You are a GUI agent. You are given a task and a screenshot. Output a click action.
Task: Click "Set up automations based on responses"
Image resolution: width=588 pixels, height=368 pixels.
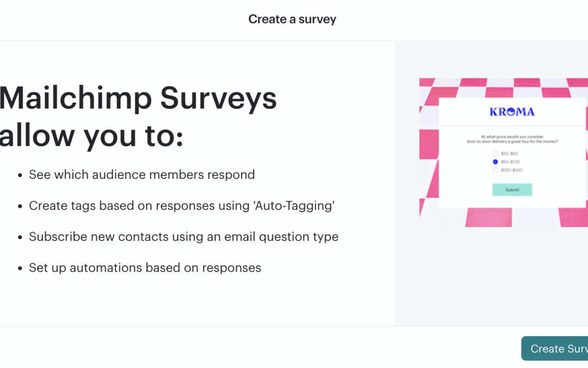[x=145, y=268]
